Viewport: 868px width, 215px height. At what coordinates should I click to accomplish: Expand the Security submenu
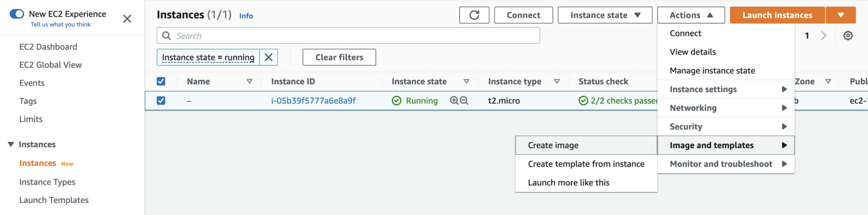pos(726,127)
